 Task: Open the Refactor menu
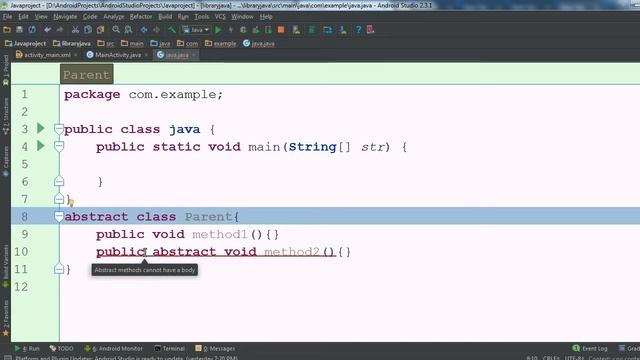coord(141,17)
